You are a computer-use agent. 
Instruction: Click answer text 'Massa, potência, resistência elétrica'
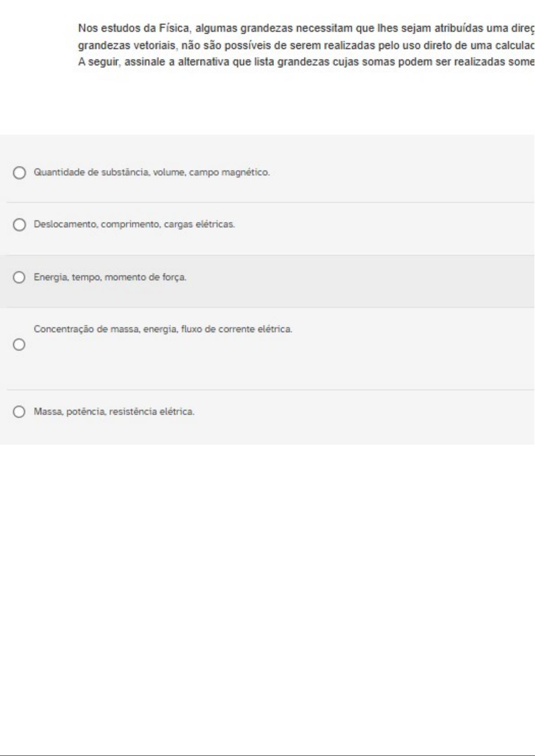pyautogui.click(x=114, y=411)
